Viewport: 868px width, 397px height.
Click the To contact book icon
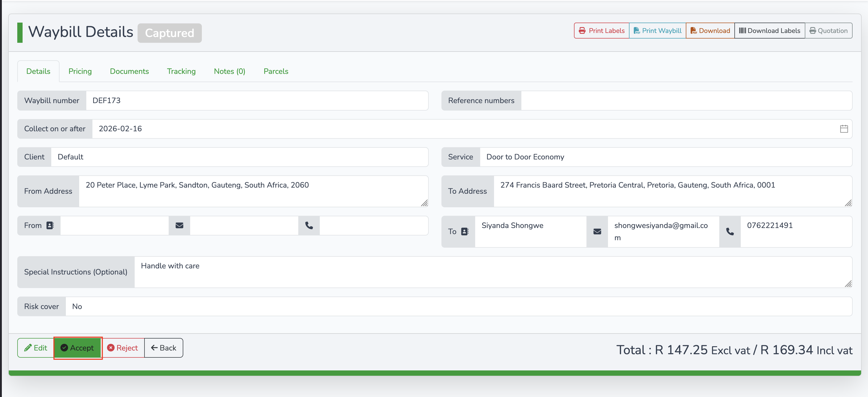465,231
